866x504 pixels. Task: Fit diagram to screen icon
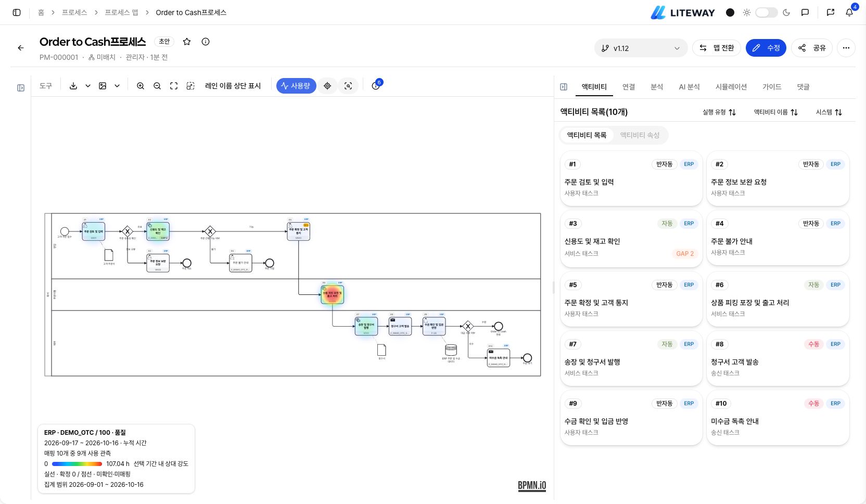pyautogui.click(x=174, y=86)
